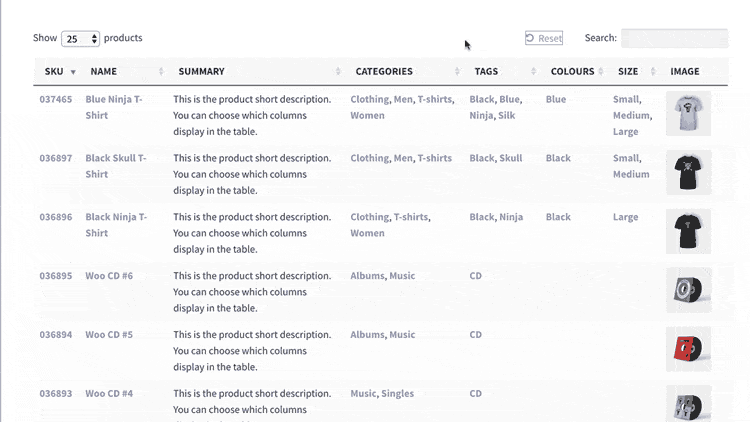
Task: Click Woo CD #4 product thumbnail
Action: click(688, 404)
